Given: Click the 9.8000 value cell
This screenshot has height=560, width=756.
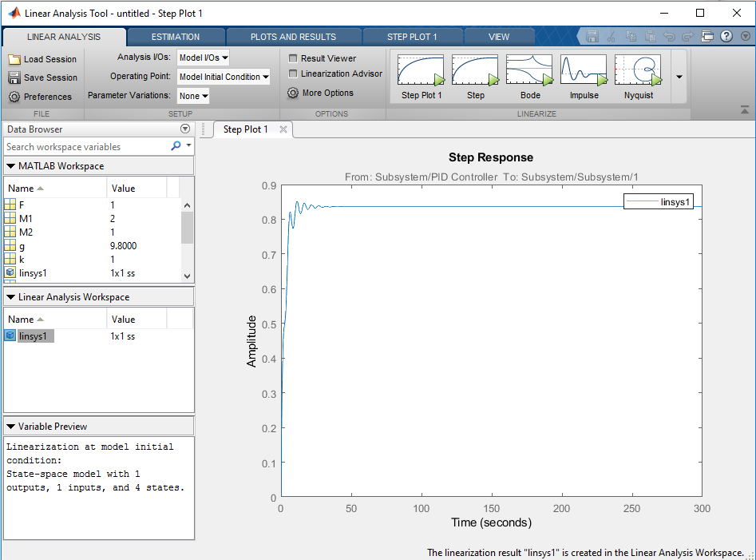Looking at the screenshot, I should (x=124, y=246).
